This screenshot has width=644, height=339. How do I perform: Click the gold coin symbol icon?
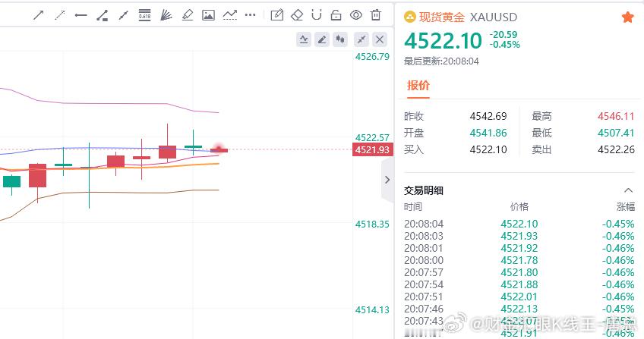coord(410,17)
